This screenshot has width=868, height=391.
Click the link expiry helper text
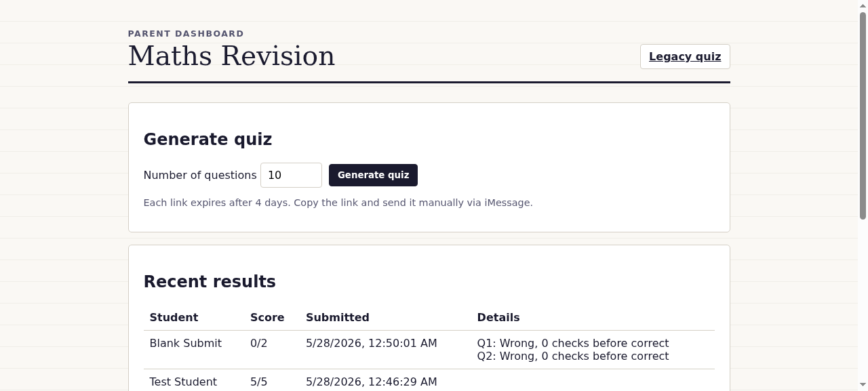tap(338, 203)
